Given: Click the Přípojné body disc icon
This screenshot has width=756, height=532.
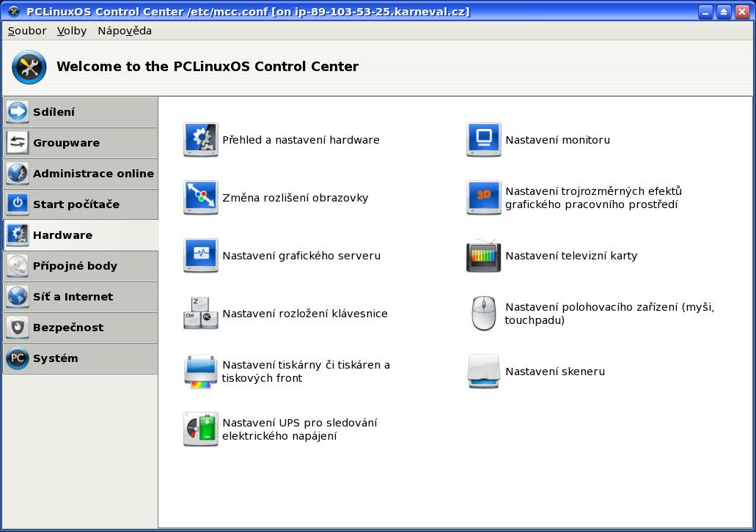Looking at the screenshot, I should click(x=18, y=266).
